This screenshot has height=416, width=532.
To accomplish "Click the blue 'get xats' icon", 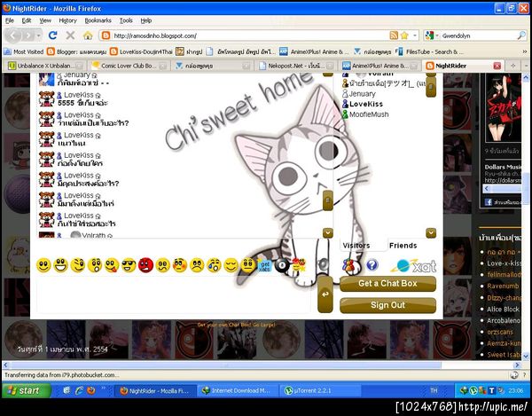I will pos(264,266).
